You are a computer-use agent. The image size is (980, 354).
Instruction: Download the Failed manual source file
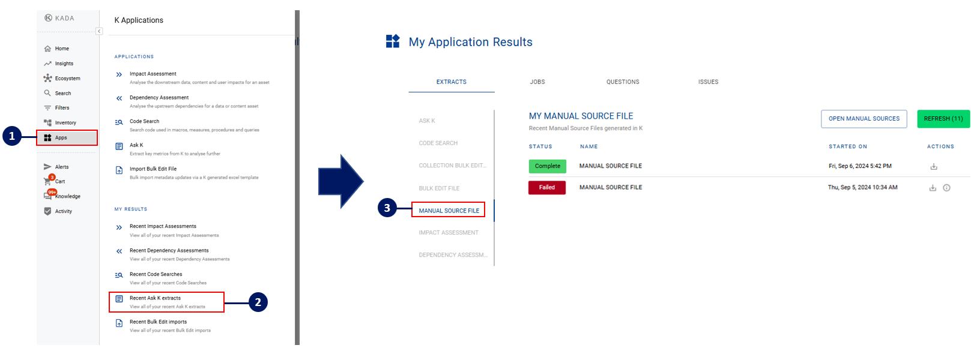click(933, 188)
